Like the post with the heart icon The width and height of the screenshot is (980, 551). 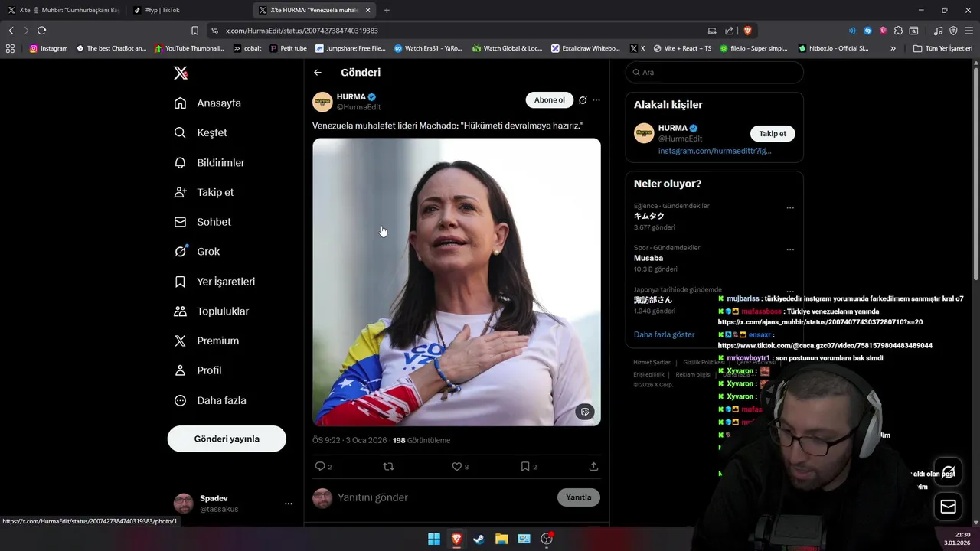pyautogui.click(x=456, y=466)
